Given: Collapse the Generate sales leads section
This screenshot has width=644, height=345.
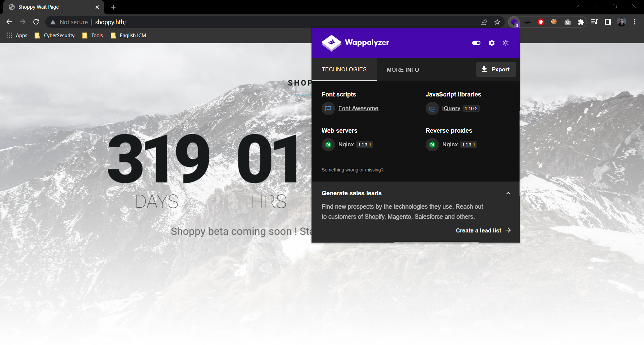Looking at the screenshot, I should [508, 193].
